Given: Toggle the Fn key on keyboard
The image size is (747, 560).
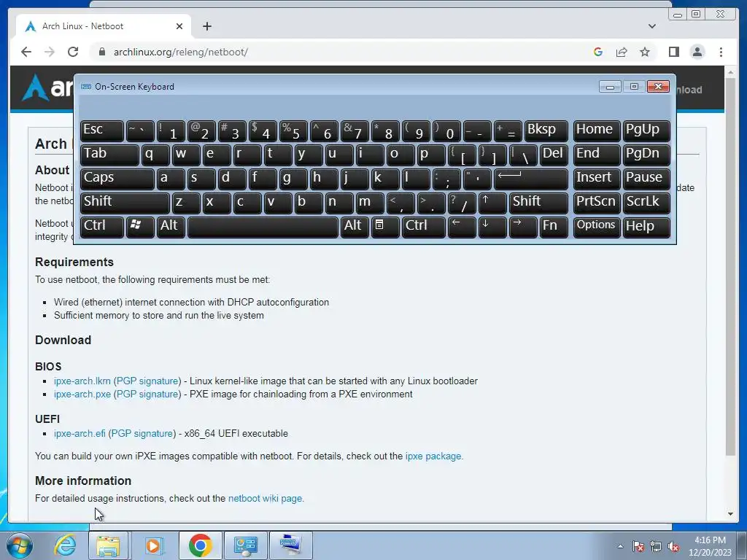Looking at the screenshot, I should [x=554, y=227].
